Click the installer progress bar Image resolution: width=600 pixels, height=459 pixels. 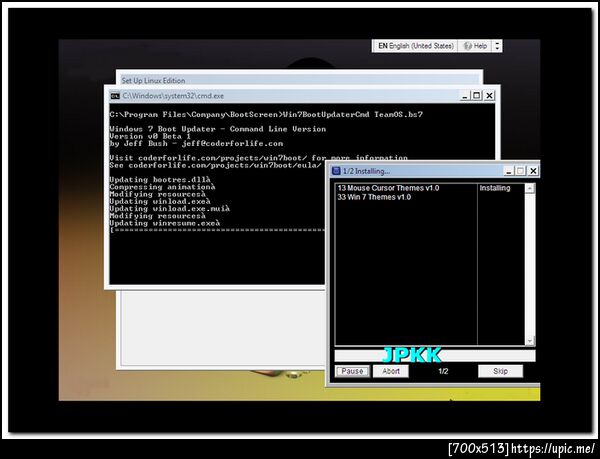435,356
